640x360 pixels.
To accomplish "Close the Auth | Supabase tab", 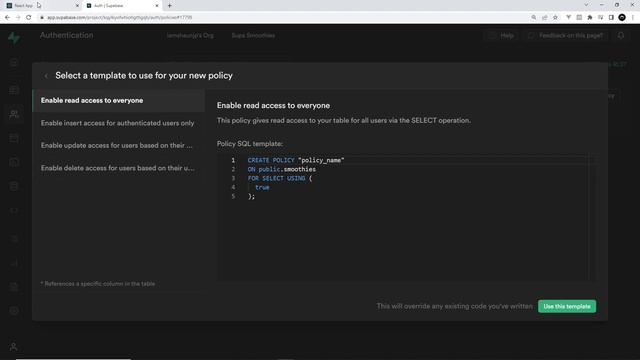I will coord(157,6).
